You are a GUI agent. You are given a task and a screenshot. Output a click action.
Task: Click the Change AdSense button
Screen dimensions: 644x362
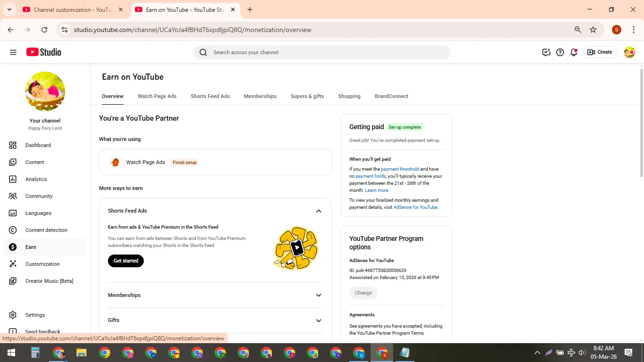point(363,293)
